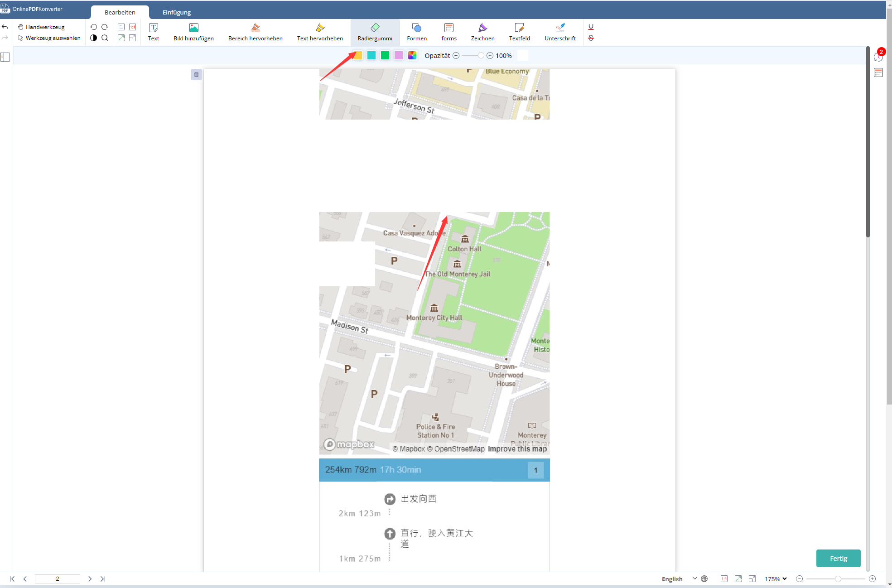
Task: Select the Zeichnen drawing tool
Action: (x=482, y=32)
